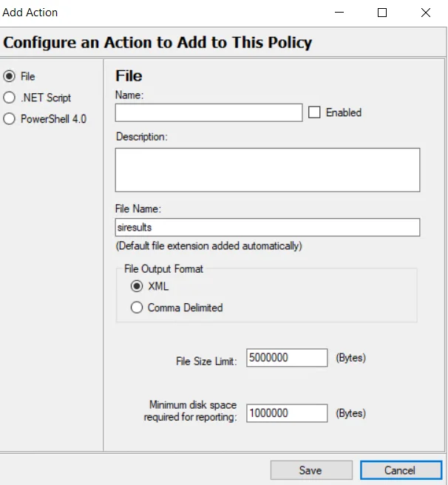Viewport: 448px width, 485px height.
Task: Click 'Configure an Action to Add' heading
Action: tap(157, 42)
